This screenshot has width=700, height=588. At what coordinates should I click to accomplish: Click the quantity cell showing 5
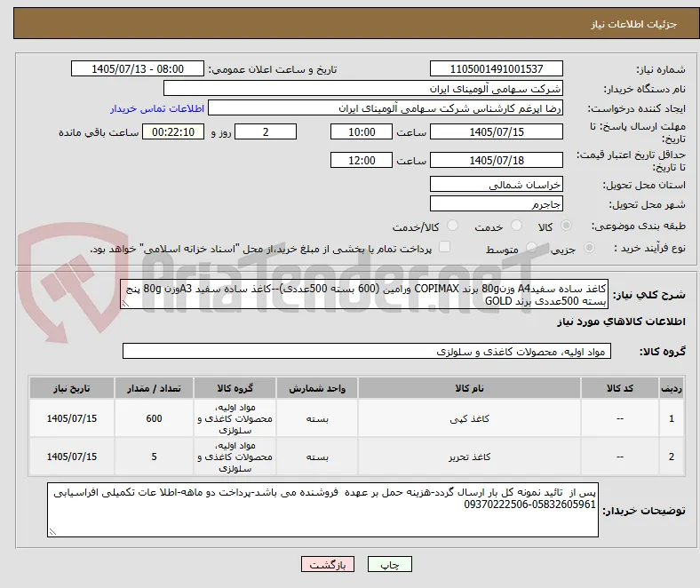point(154,457)
